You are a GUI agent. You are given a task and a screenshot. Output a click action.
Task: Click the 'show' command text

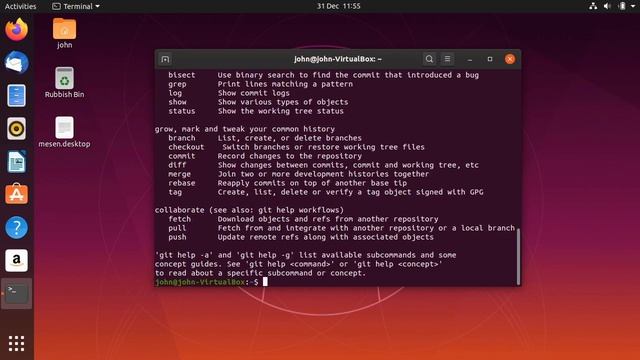[177, 102]
